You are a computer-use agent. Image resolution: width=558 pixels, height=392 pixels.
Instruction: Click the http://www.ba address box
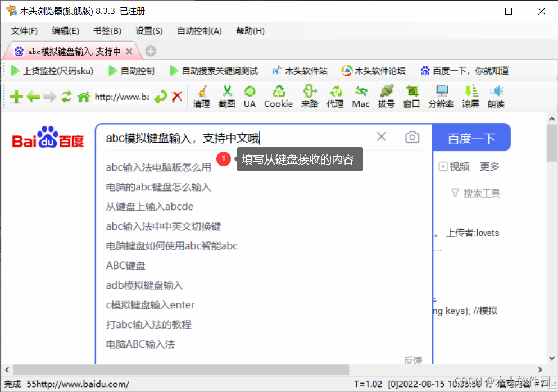[x=122, y=97]
